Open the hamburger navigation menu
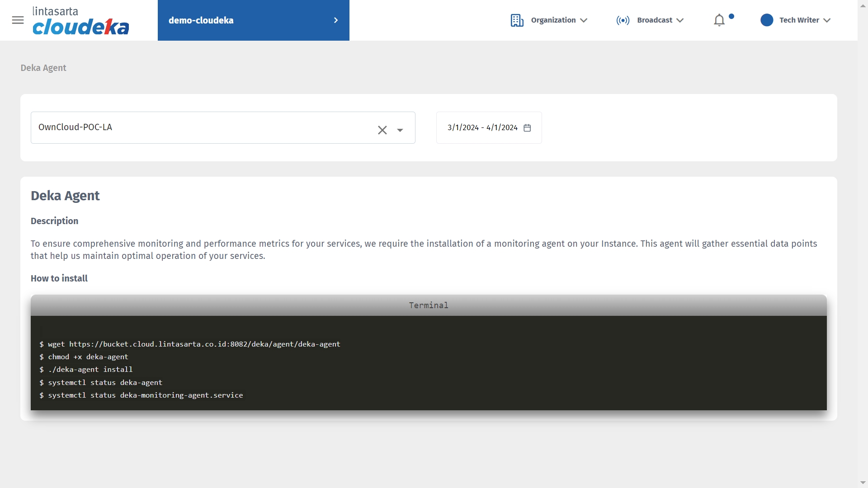Screen dimensions: 868x488 [x=18, y=20]
